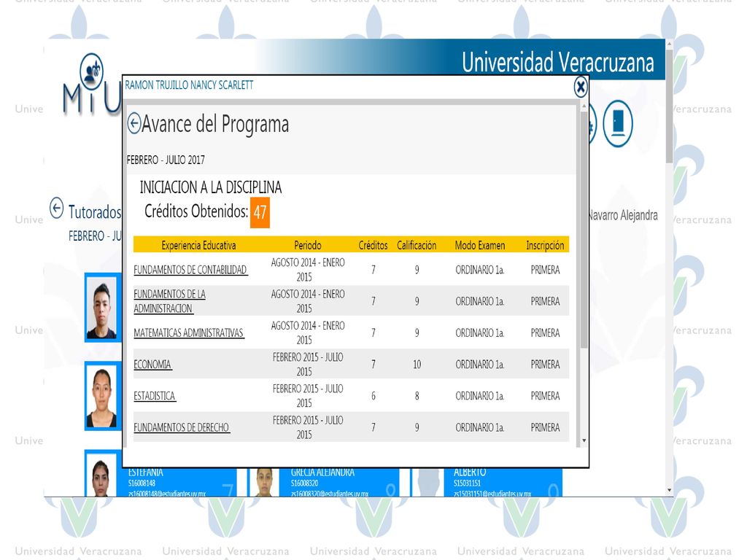The height and width of the screenshot is (560, 747).
Task: Open FUNDAMENTOS DE DERECHO course link
Action: click(182, 427)
